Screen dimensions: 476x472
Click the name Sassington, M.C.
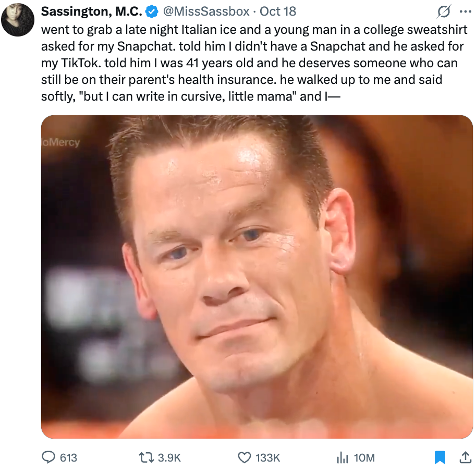tap(91, 10)
